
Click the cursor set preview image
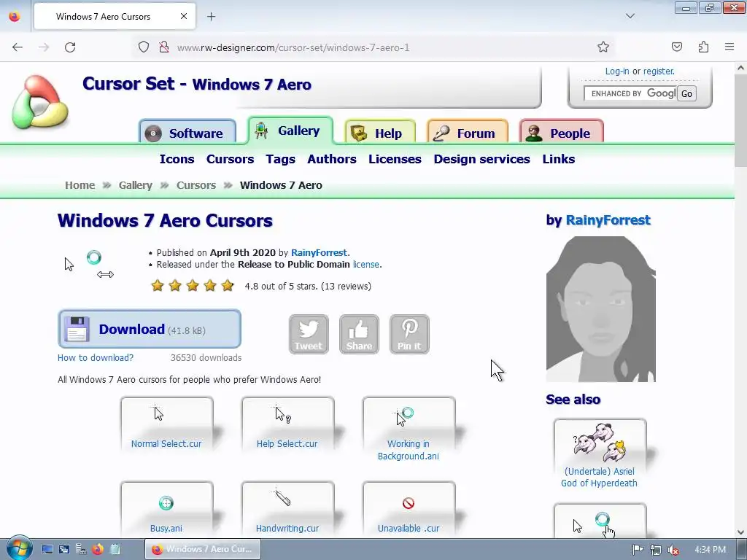tap(90, 264)
